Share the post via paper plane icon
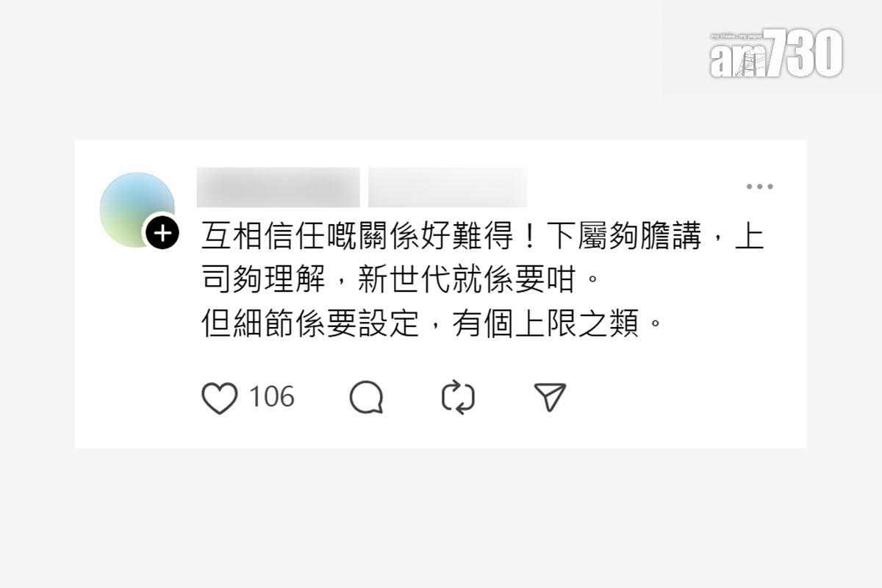The image size is (882, 588). click(550, 397)
